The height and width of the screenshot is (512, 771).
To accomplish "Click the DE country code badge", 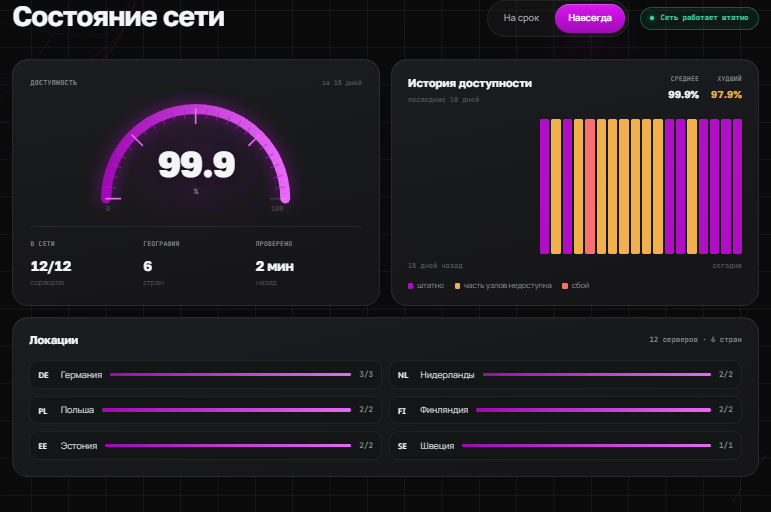I will [x=43, y=375].
